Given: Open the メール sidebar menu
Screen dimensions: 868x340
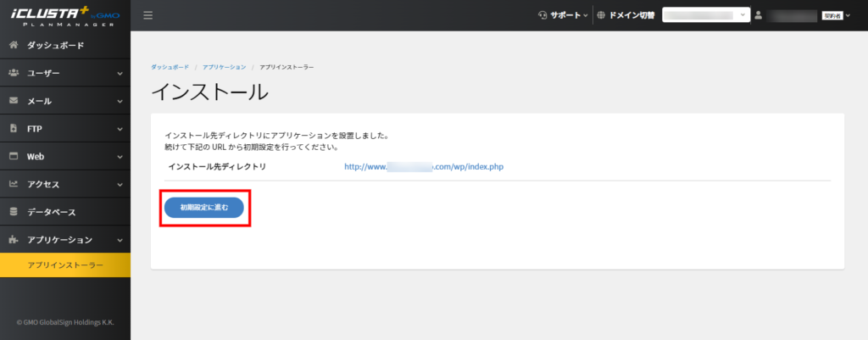Looking at the screenshot, I should click(65, 101).
